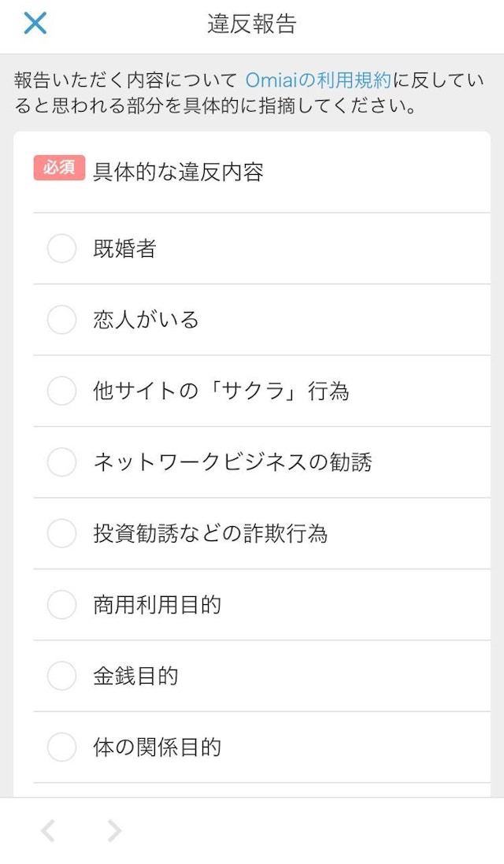Click the back navigation chevron
The width and height of the screenshot is (504, 864).
(x=47, y=830)
